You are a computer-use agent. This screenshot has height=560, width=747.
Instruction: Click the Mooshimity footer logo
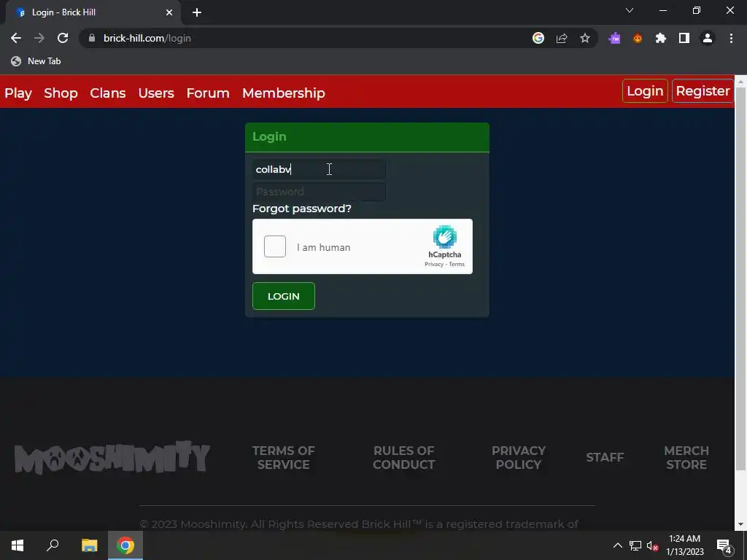click(112, 457)
